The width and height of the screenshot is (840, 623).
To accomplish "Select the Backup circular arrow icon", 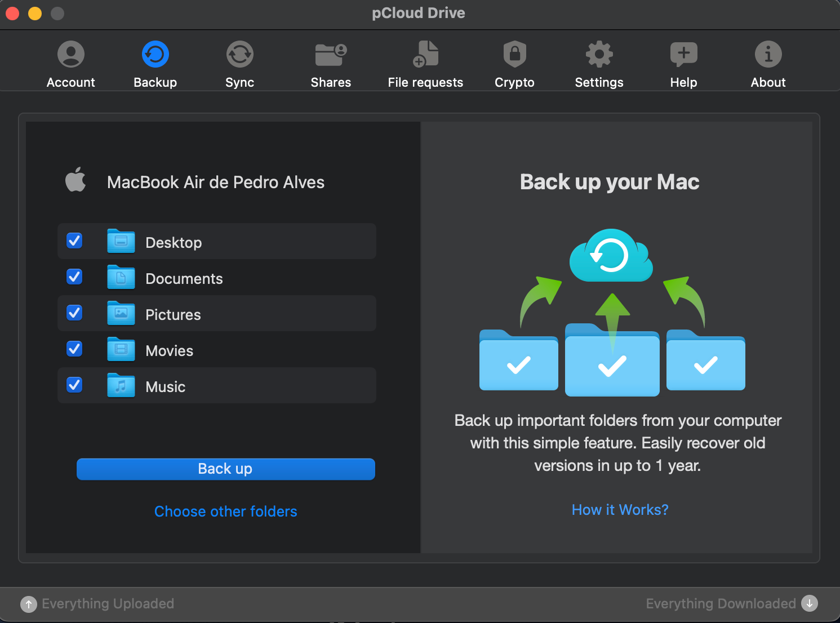I will point(155,54).
